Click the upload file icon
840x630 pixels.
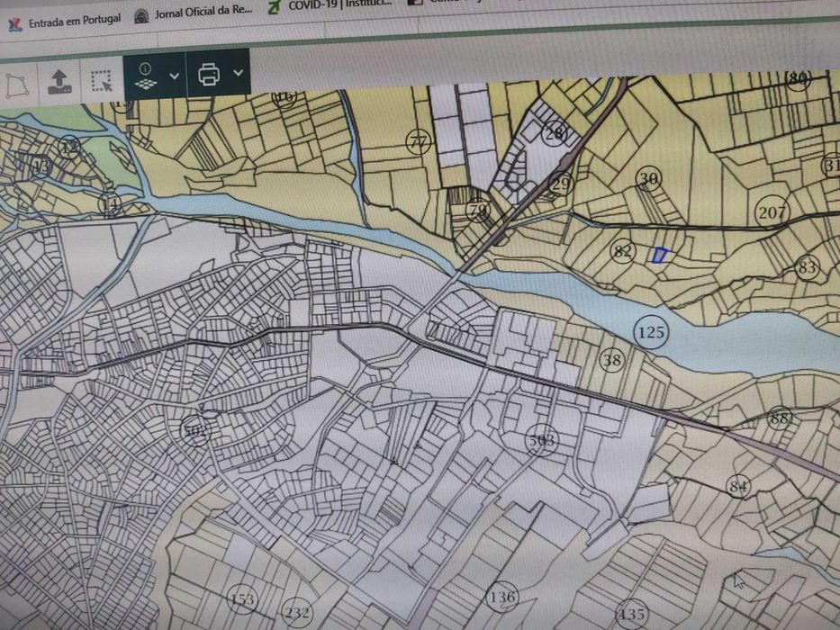59,83
